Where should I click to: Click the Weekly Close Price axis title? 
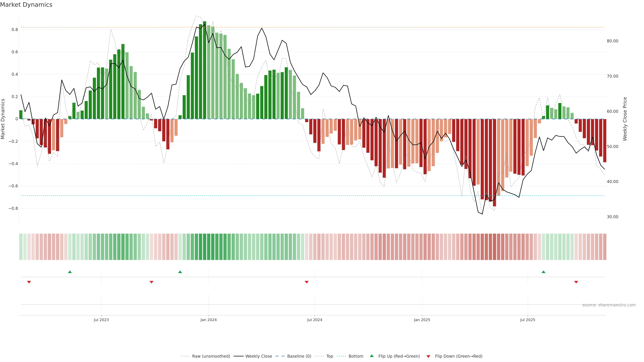tap(625, 119)
